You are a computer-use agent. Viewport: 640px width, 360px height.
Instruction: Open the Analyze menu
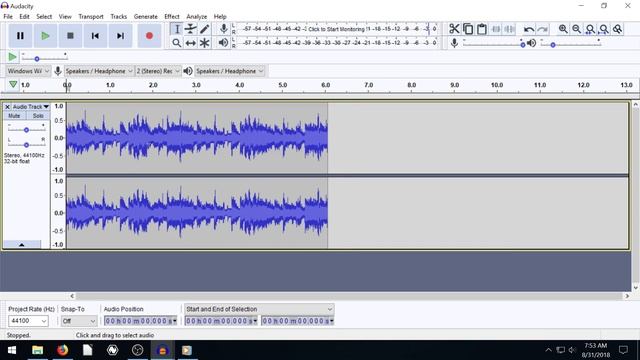click(x=196, y=17)
